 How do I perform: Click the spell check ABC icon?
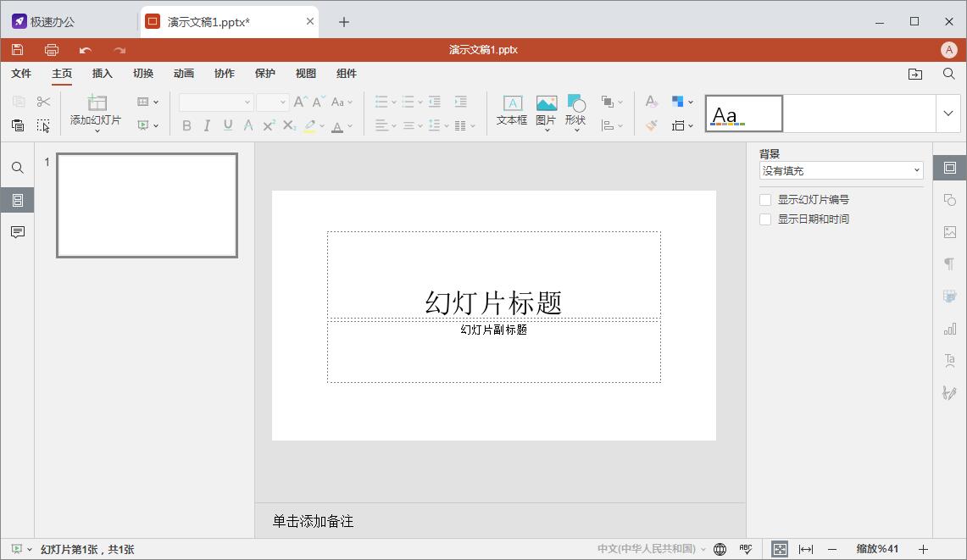(746, 549)
